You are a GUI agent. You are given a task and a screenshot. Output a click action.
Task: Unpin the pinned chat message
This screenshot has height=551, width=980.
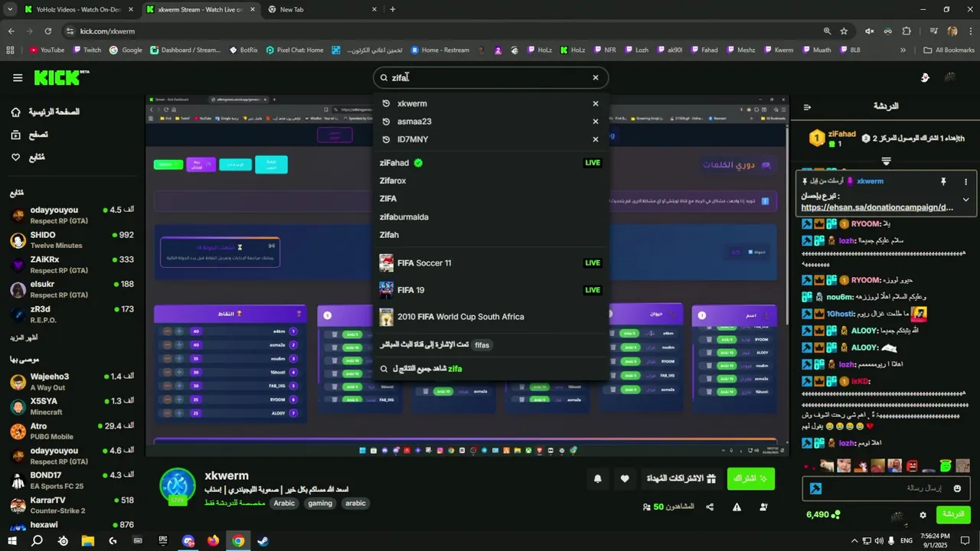point(943,181)
